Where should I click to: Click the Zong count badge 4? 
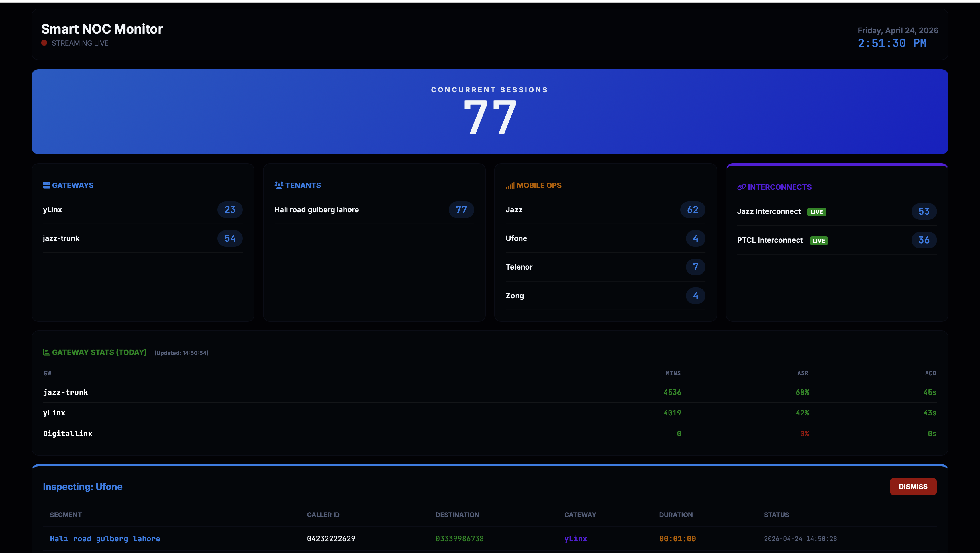pos(695,295)
